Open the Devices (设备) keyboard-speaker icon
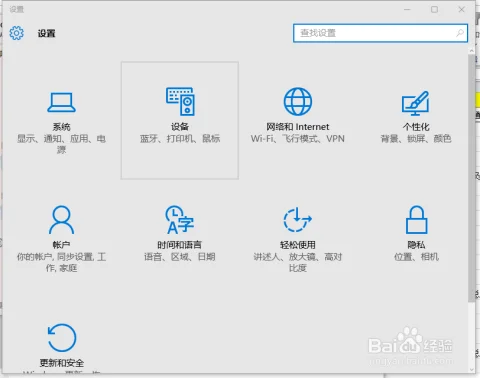The width and height of the screenshot is (480, 378). (x=180, y=101)
